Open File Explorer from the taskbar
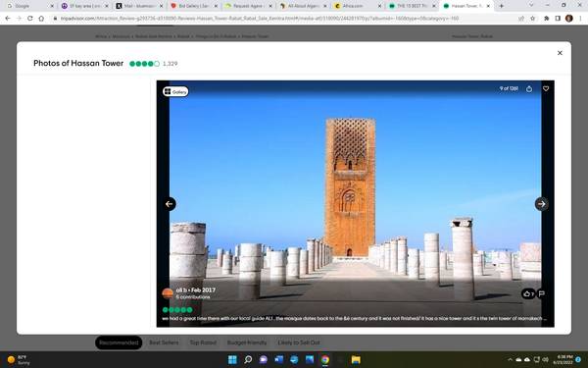The width and height of the screenshot is (588, 368). pyautogui.click(x=356, y=360)
